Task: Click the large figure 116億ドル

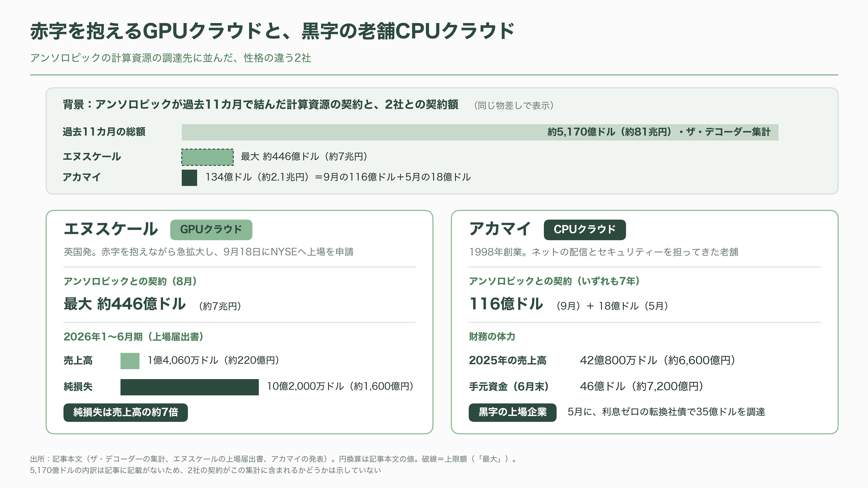Action: pos(506,304)
